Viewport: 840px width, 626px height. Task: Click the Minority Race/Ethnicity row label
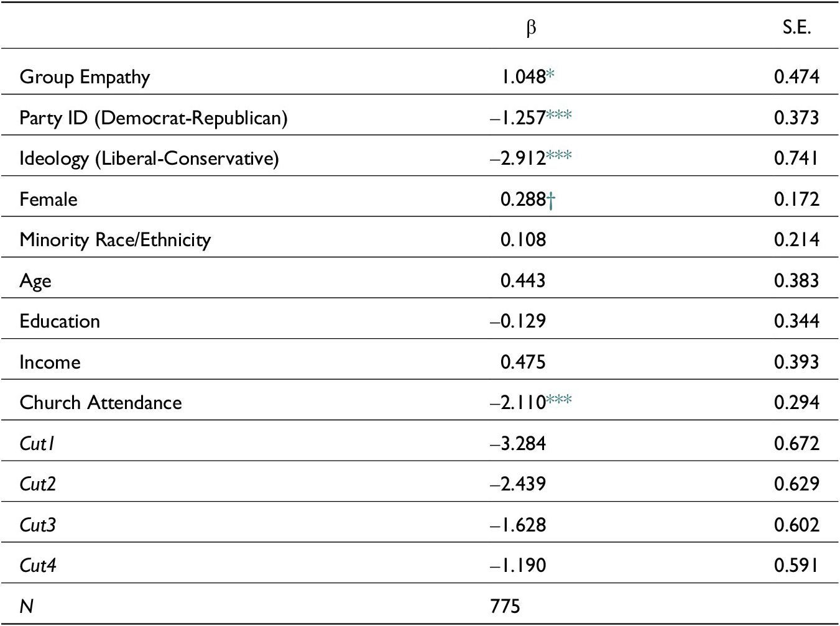115,240
